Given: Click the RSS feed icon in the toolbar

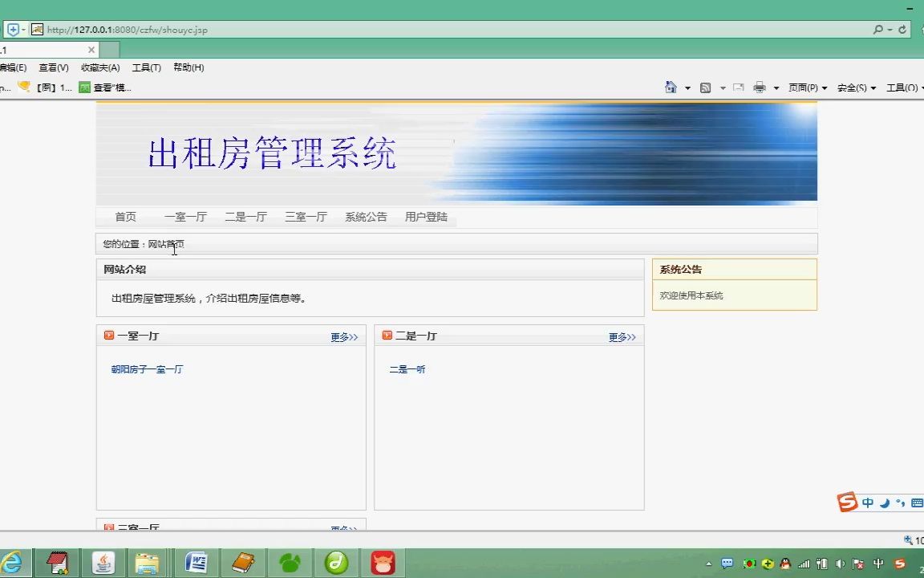Looking at the screenshot, I should [x=705, y=87].
